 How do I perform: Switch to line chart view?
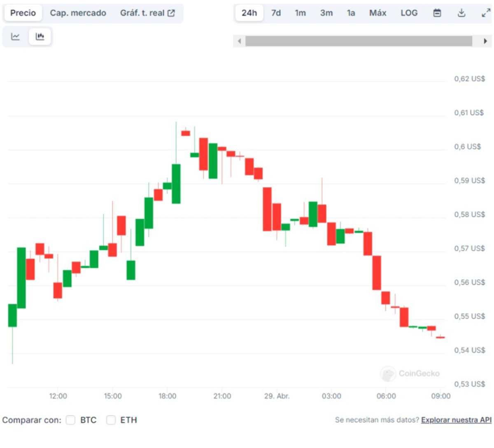(x=15, y=36)
